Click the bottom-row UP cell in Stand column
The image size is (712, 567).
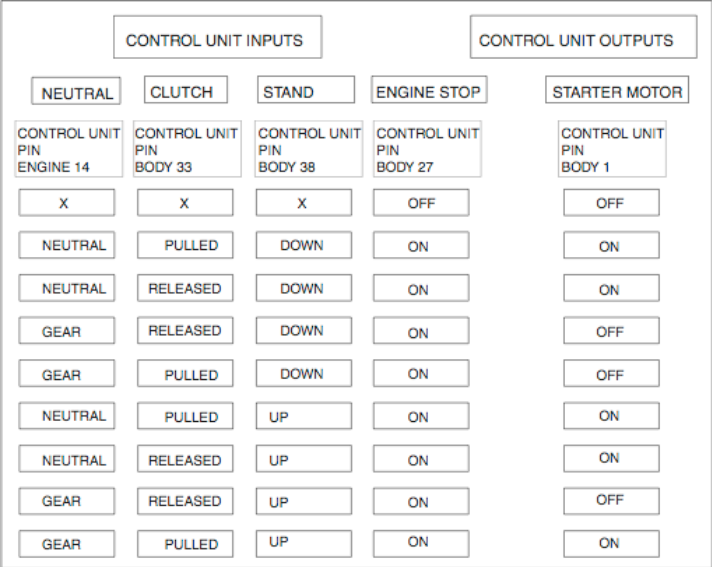point(304,543)
